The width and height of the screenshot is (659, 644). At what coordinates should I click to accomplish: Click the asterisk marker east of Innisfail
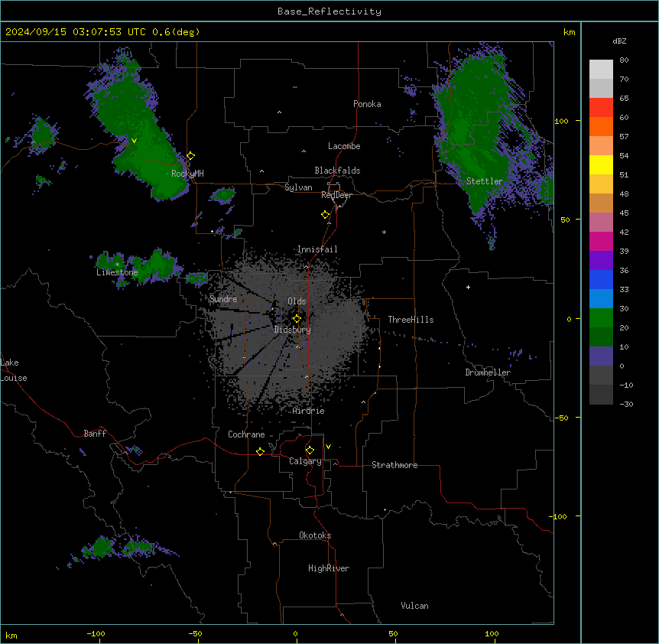[384, 232]
